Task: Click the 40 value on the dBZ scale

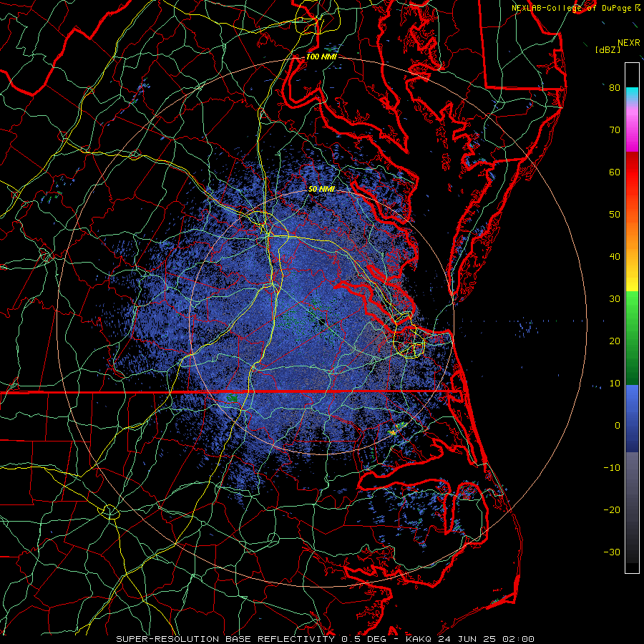Action: (x=615, y=257)
